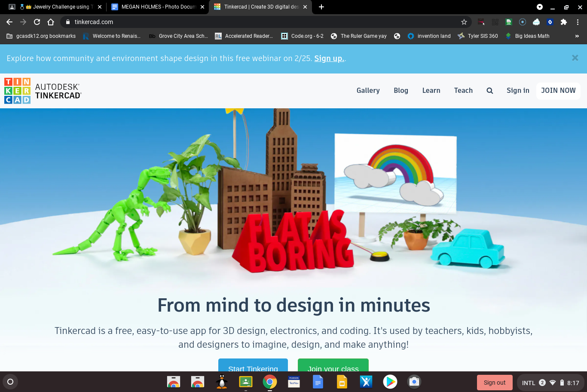587x392 pixels.
Task: Open Blog in navigation
Action: (401, 91)
